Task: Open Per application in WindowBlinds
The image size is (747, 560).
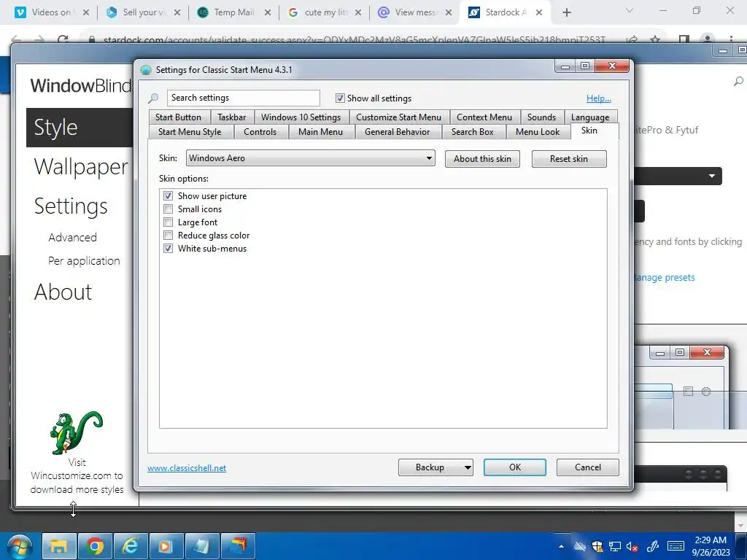Action: coord(84,261)
